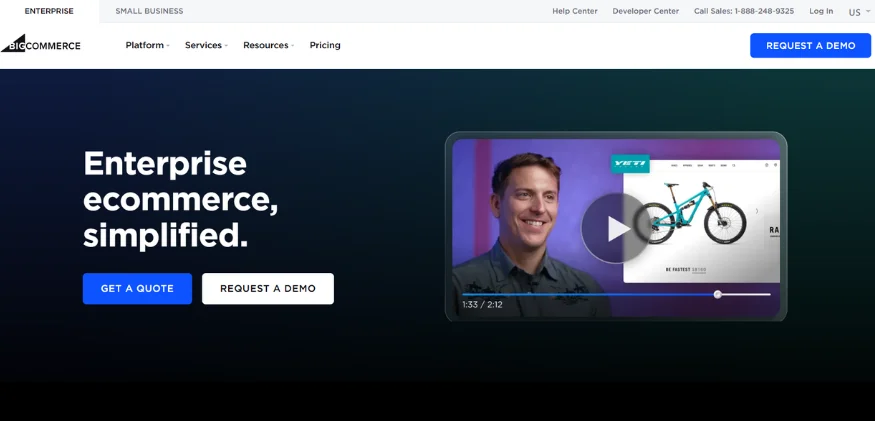Open the Platform dropdown menu

(147, 45)
